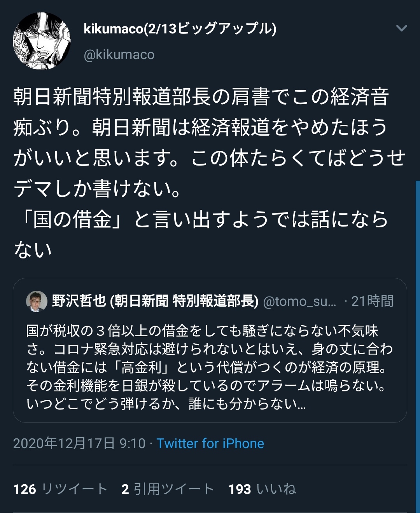Screen dimensions: 420x513
Task: Click the 21時間 quoted tweet timestamp
Action: (x=372, y=301)
